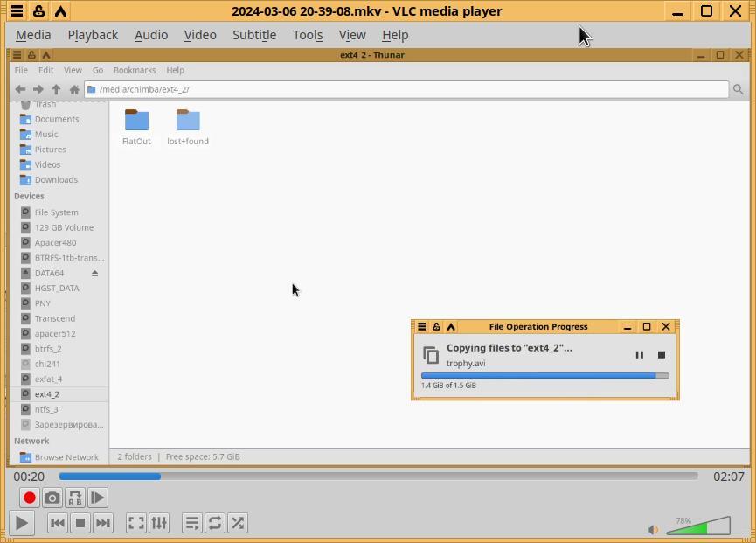Click the red record button in VLC
The width and height of the screenshot is (756, 543).
click(29, 498)
